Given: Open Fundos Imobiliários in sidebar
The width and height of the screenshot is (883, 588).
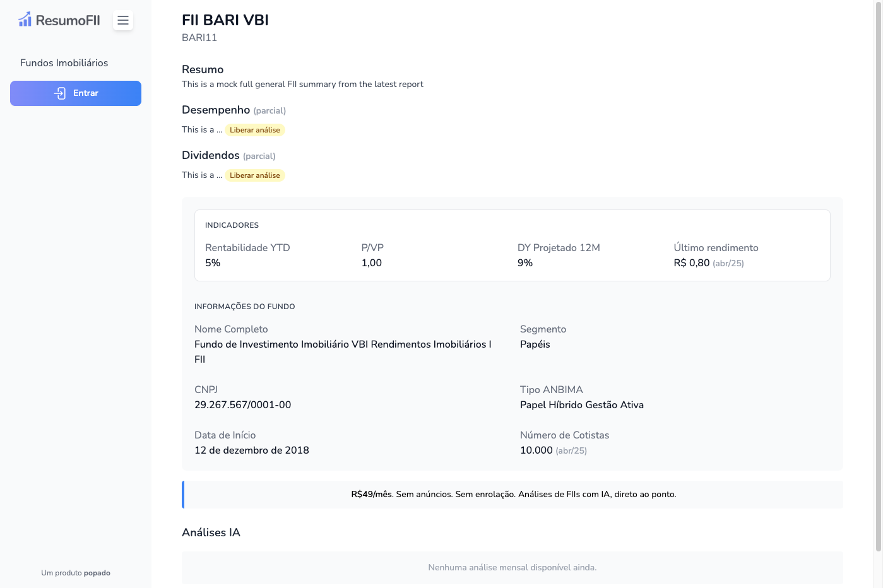Looking at the screenshot, I should pyautogui.click(x=64, y=63).
